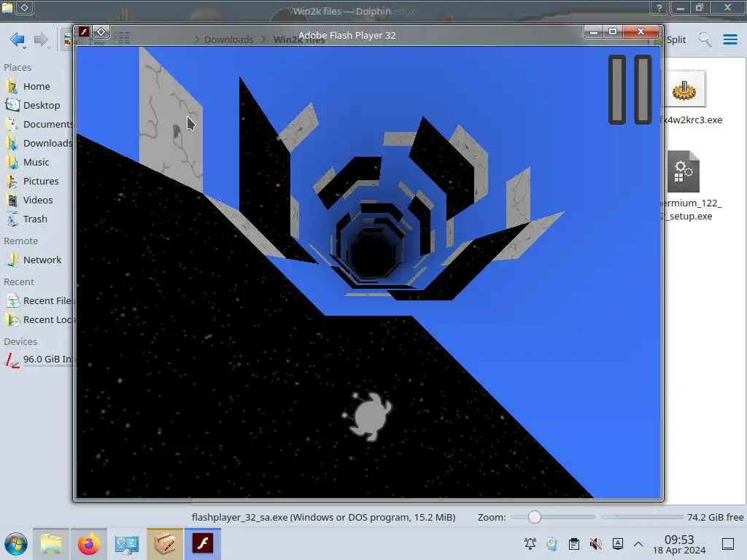Click the Trash bin icon

coord(12,219)
